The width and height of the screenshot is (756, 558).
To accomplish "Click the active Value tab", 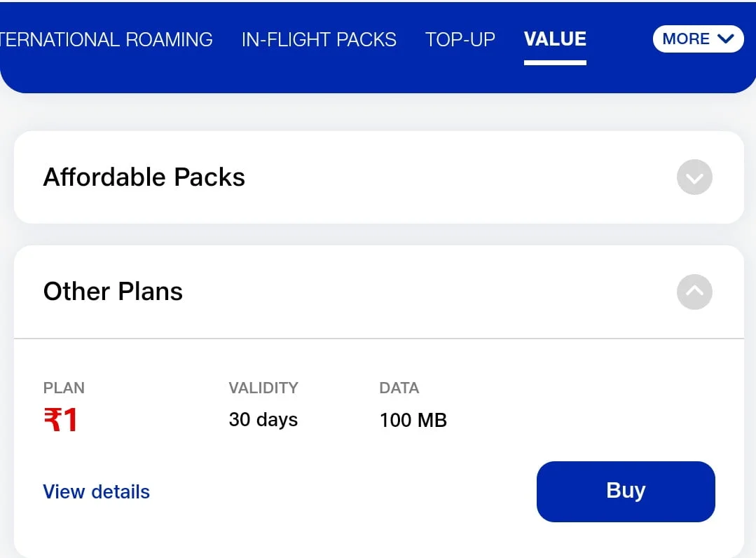I will tap(555, 39).
